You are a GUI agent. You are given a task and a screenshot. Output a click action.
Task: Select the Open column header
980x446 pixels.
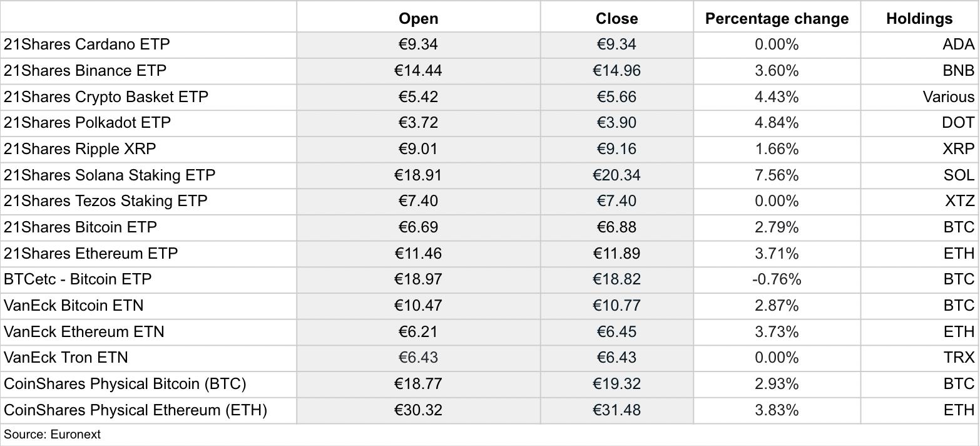pos(418,19)
